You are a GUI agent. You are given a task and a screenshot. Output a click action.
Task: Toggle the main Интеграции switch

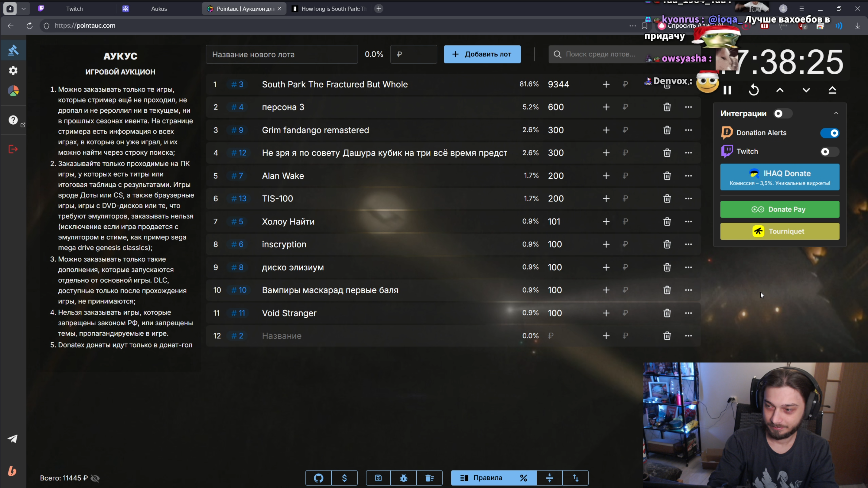782,114
